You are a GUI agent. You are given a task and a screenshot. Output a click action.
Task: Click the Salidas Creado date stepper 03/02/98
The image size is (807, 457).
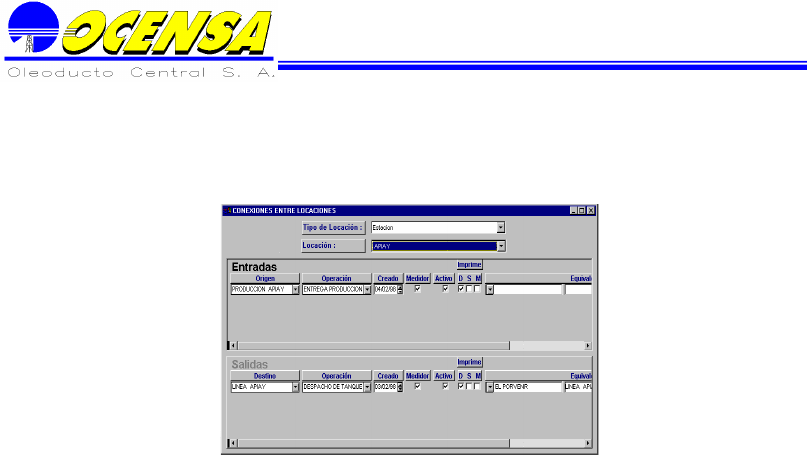click(x=400, y=387)
